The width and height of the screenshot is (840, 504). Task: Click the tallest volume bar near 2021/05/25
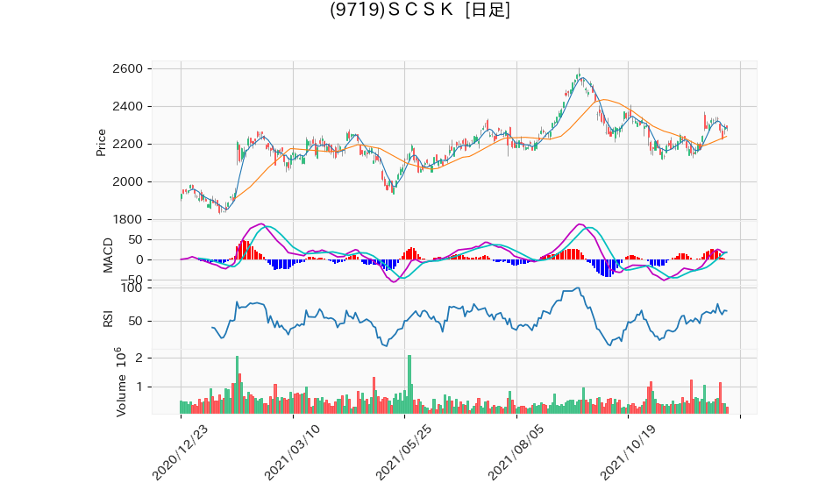pos(409,384)
